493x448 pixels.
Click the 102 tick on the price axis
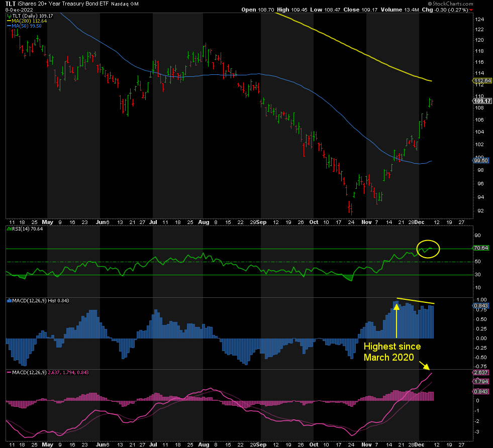click(x=479, y=145)
